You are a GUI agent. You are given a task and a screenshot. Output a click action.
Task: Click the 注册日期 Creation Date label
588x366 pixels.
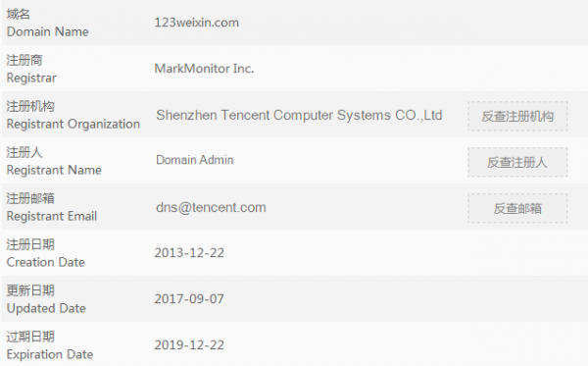[46, 254]
